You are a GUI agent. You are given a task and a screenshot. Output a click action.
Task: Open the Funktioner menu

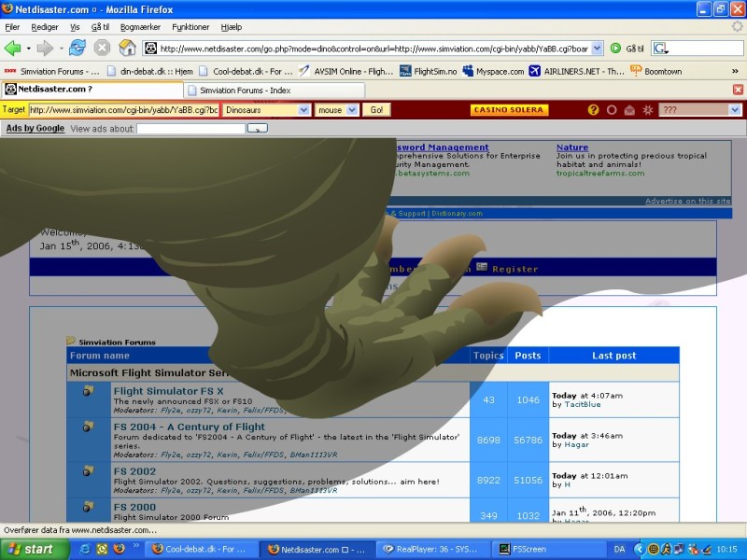click(190, 27)
